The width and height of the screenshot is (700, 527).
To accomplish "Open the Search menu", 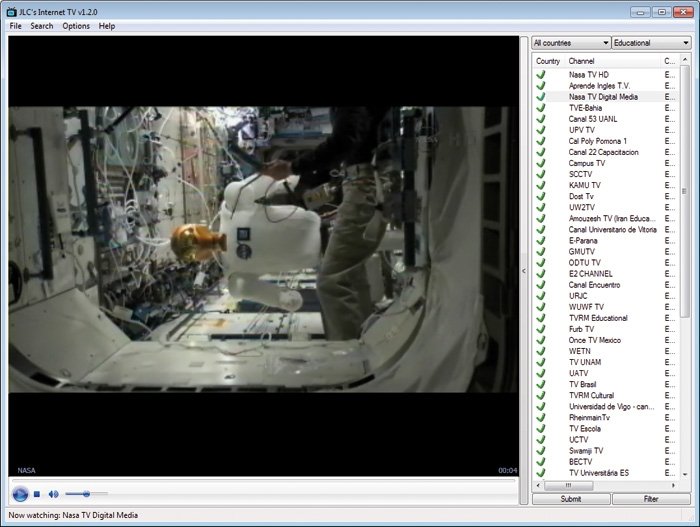I will click(x=42, y=26).
